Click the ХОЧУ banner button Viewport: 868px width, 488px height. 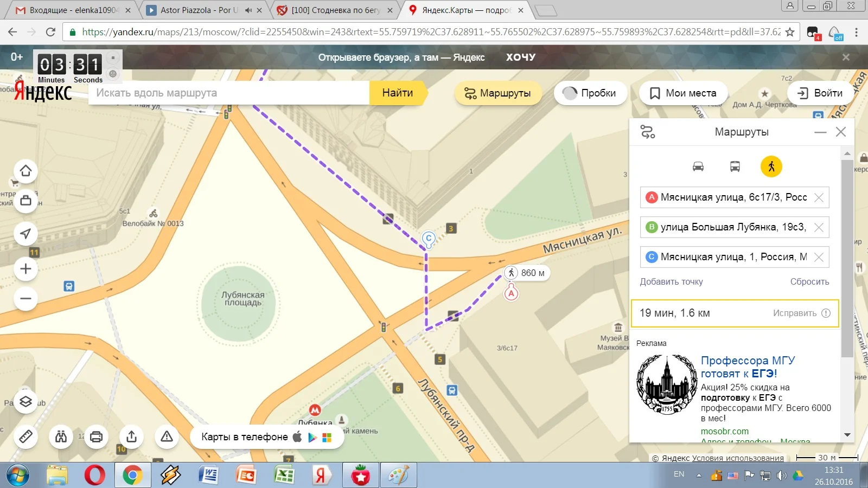(521, 57)
